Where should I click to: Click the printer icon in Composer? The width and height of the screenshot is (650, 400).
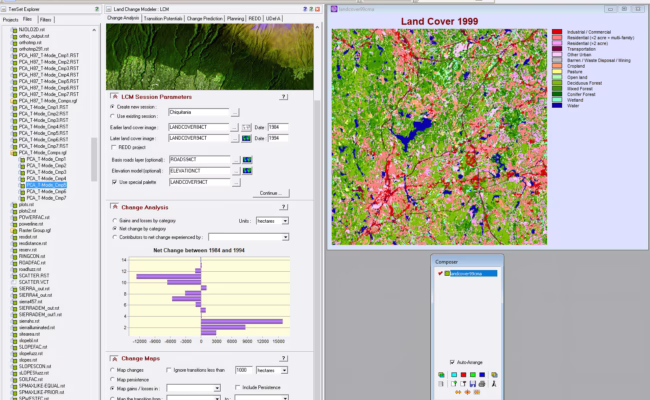482,384
